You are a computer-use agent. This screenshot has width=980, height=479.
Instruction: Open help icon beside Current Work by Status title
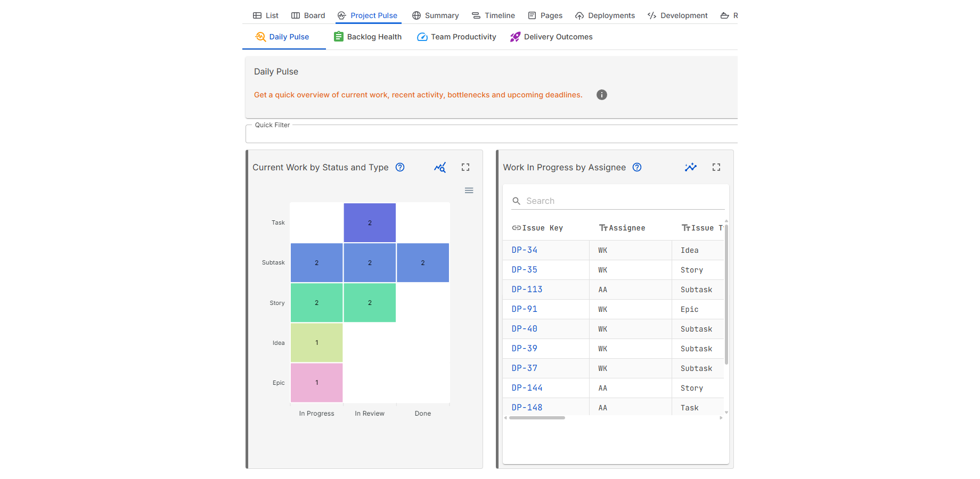click(400, 167)
